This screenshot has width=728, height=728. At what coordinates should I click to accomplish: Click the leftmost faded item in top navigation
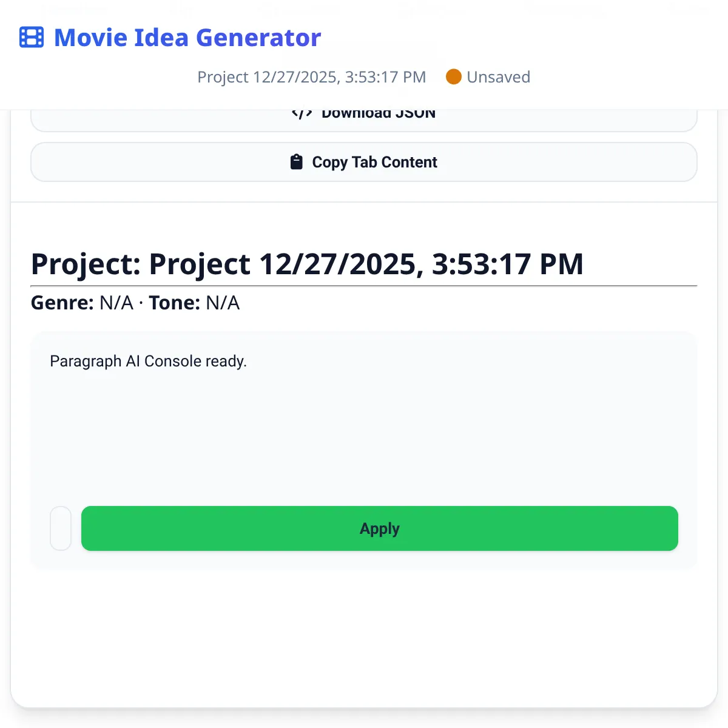point(73,9)
